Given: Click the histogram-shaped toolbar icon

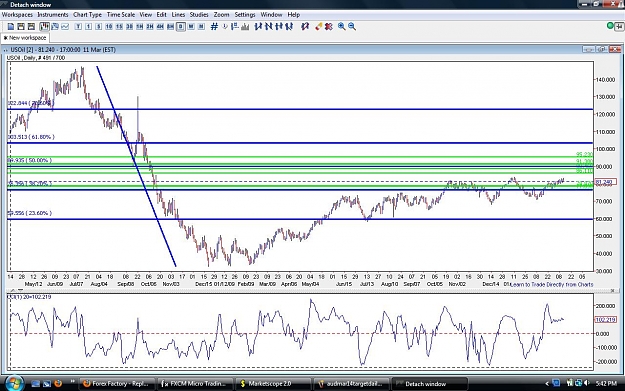Looking at the screenshot, I should pyautogui.click(x=245, y=27).
